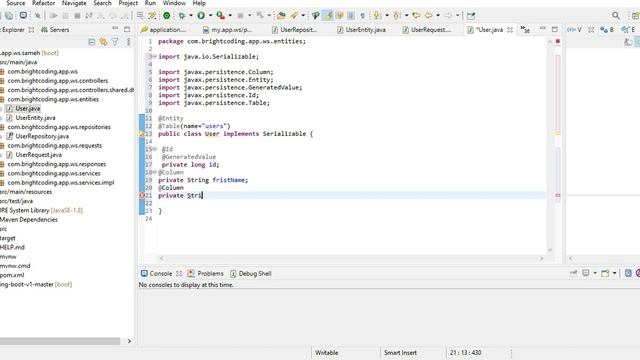Image resolution: width=640 pixels, height=360 pixels.
Task: Click the Toggle Block Selection toolbar icon
Action: click(x=351, y=16)
